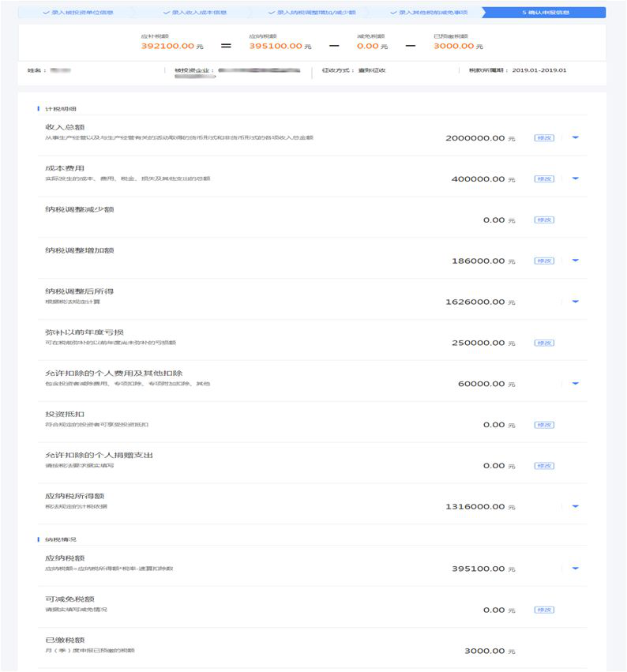Click 修改 button for 弥补以前年度亏损
Screen dimensions: 627x672
pyautogui.click(x=544, y=343)
